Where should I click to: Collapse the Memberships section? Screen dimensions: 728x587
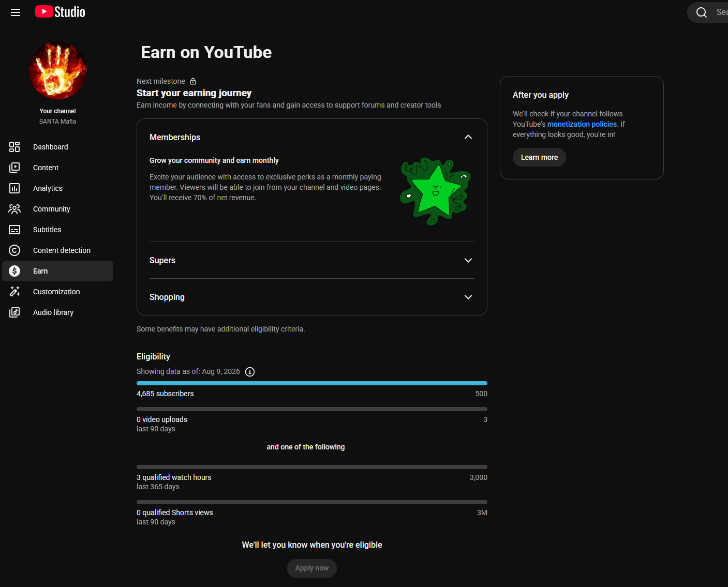click(x=468, y=137)
